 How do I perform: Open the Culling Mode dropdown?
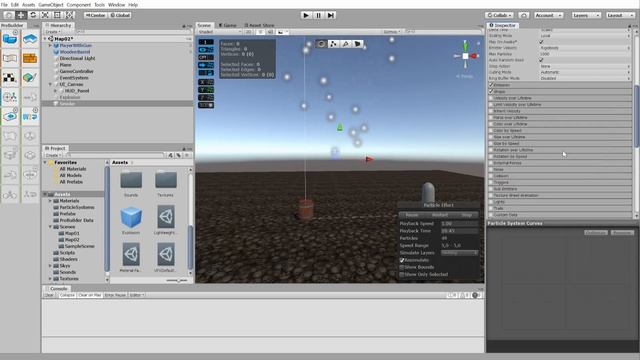(x=585, y=72)
